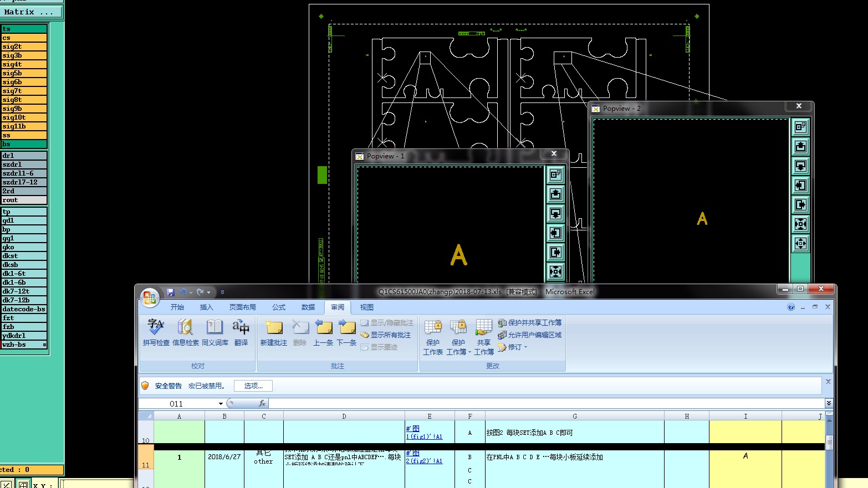Click Excel vertical scrollbar thumb
Viewport: 868px width, 488px height.
pos(829,442)
